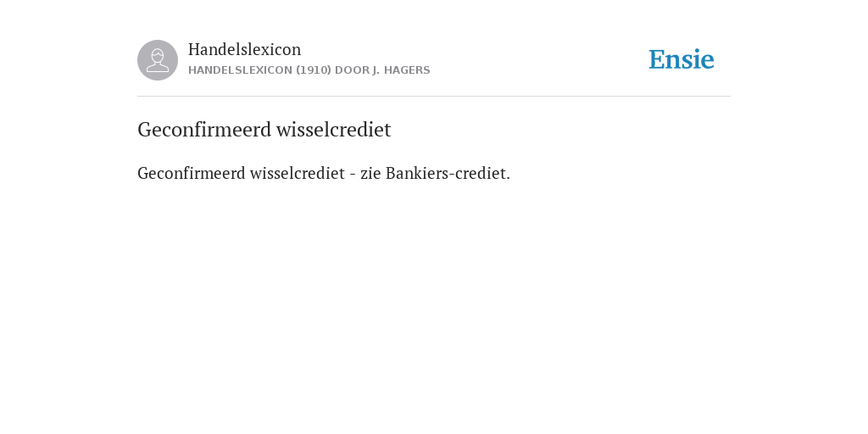Click the person silhouette inside the avatar
This screenshot has width=868, height=434.
[158, 60]
